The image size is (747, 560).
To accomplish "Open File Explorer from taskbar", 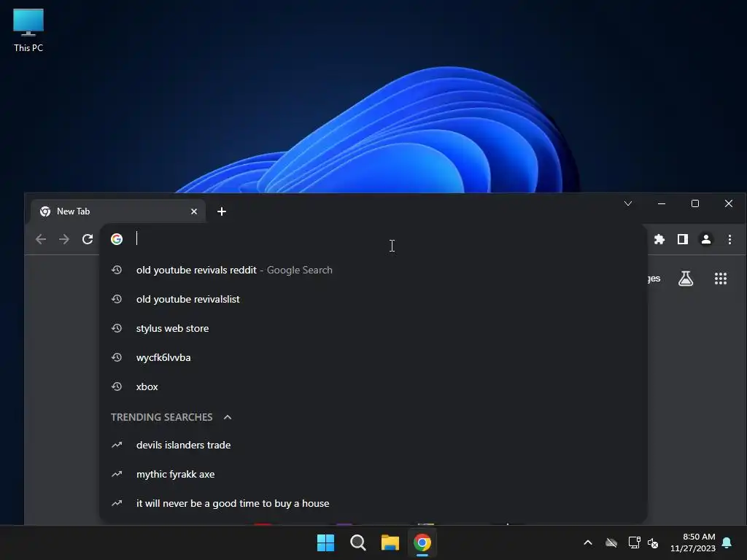I will tap(390, 542).
